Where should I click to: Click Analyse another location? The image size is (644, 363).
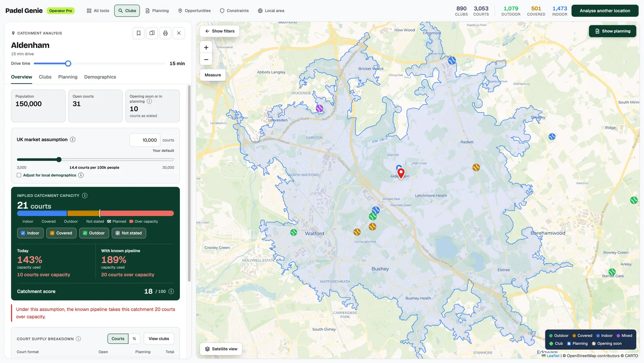pos(605,11)
